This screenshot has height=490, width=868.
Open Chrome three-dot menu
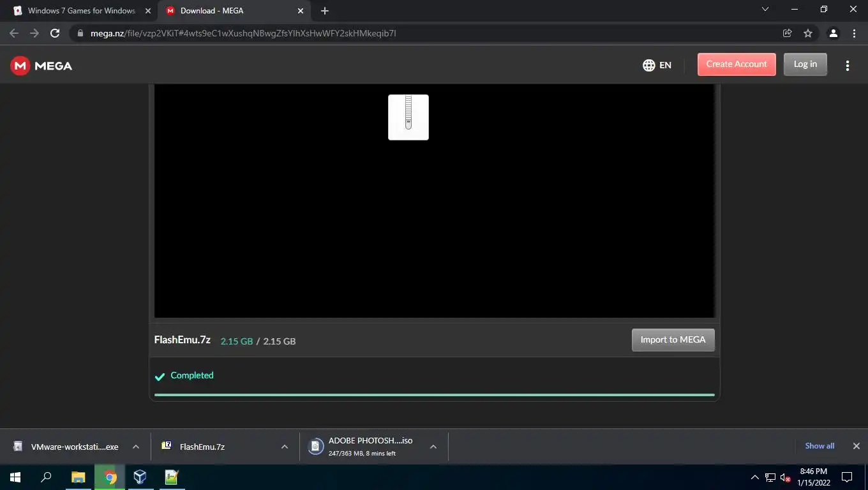[x=854, y=33]
